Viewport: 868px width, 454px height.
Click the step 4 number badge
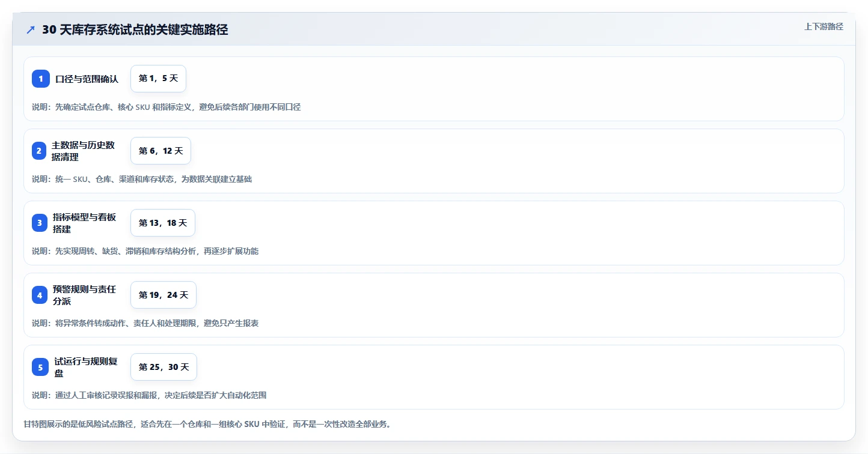(x=40, y=295)
